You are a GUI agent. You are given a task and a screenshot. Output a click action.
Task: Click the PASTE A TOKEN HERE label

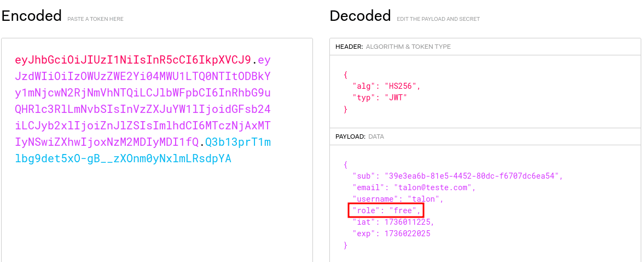[95, 19]
